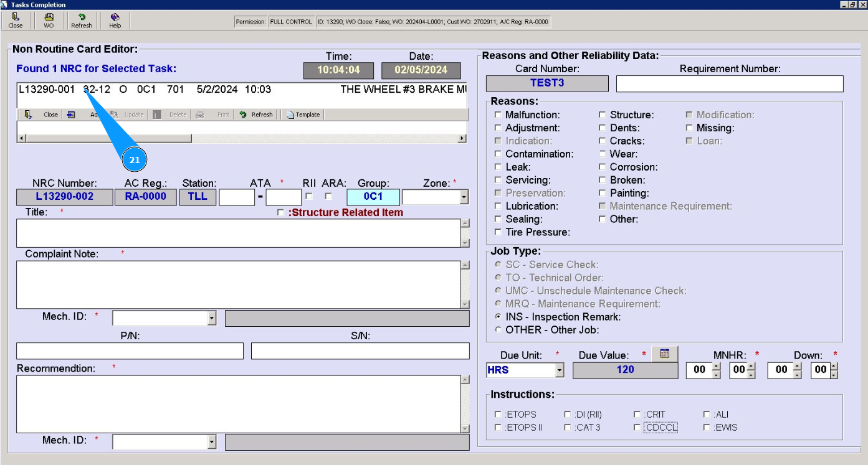Open the WO toolbar button
868x465 pixels.
pyautogui.click(x=49, y=21)
